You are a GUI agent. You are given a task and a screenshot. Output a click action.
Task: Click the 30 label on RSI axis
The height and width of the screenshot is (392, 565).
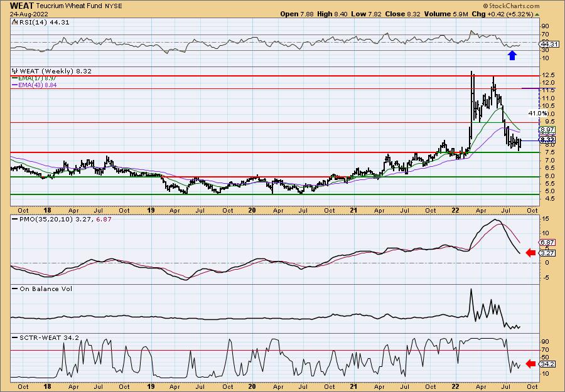point(545,50)
